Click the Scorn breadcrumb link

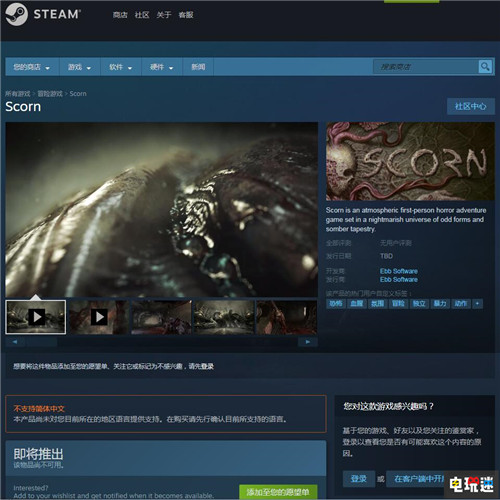pos(78,94)
